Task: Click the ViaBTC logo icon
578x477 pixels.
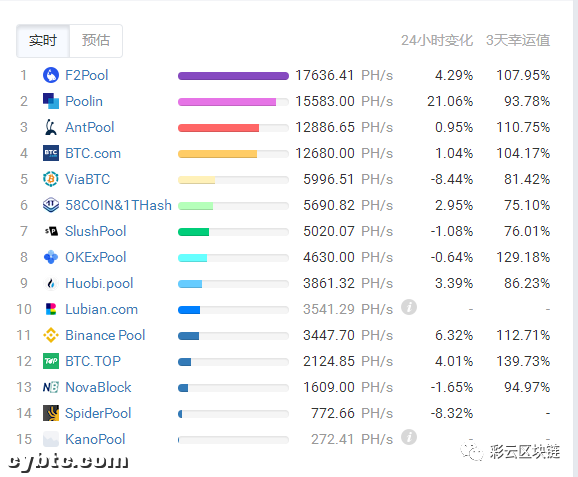Action: pos(51,179)
